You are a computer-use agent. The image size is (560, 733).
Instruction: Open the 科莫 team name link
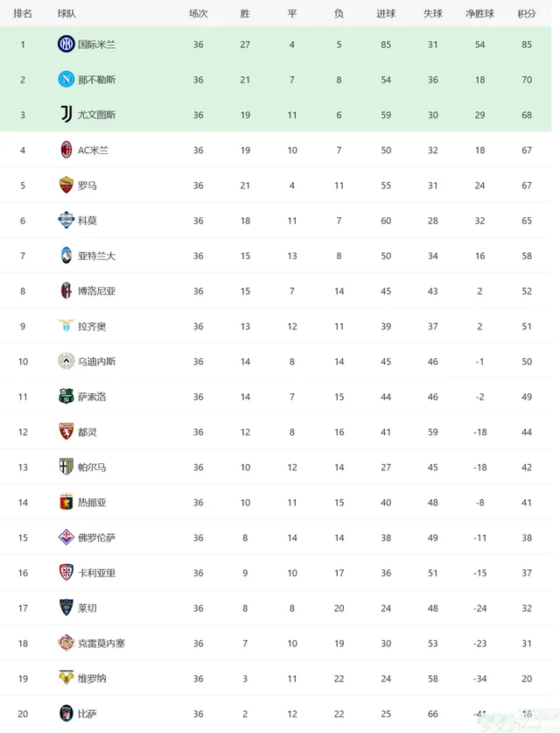tap(87, 221)
